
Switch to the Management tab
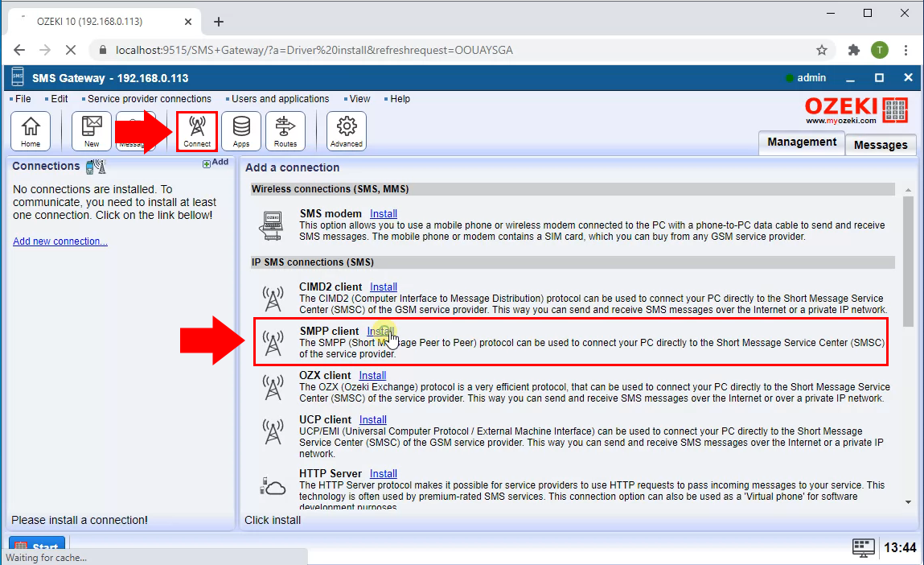tap(802, 142)
